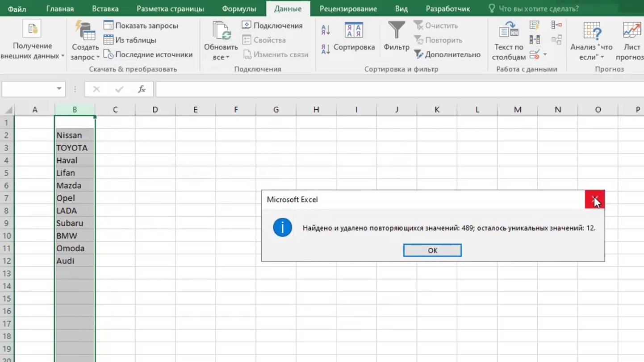This screenshot has height=362, width=644.
Task: Select row 1 header
Action: (x=7, y=122)
